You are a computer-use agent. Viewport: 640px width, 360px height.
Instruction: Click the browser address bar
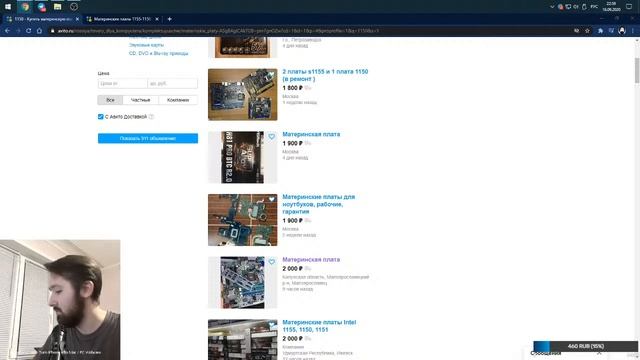coord(310,31)
